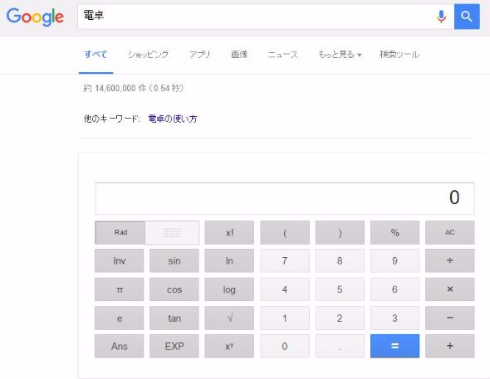Expand the もっと見る dropdown menu
Viewport: 490px width, 379px height.
(340, 54)
